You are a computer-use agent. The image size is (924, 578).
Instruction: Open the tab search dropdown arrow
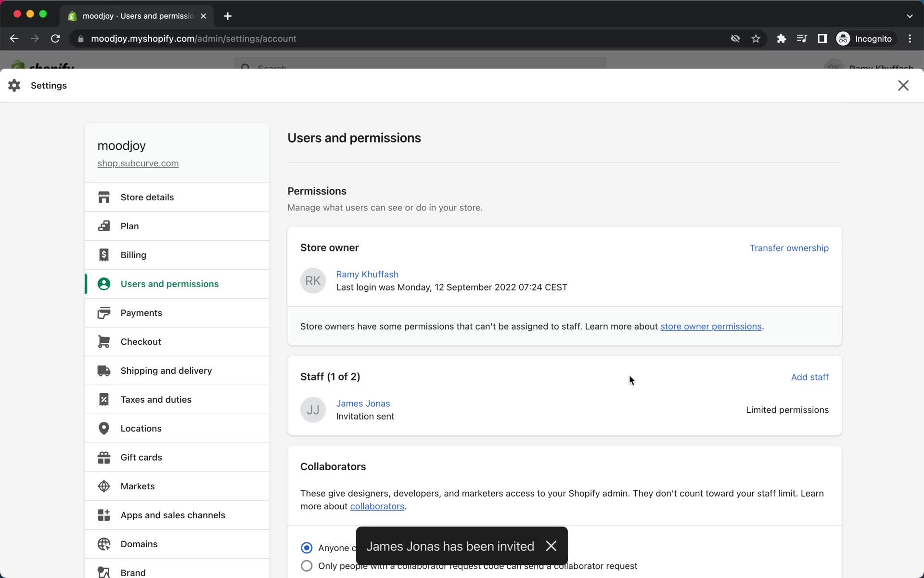tap(910, 16)
